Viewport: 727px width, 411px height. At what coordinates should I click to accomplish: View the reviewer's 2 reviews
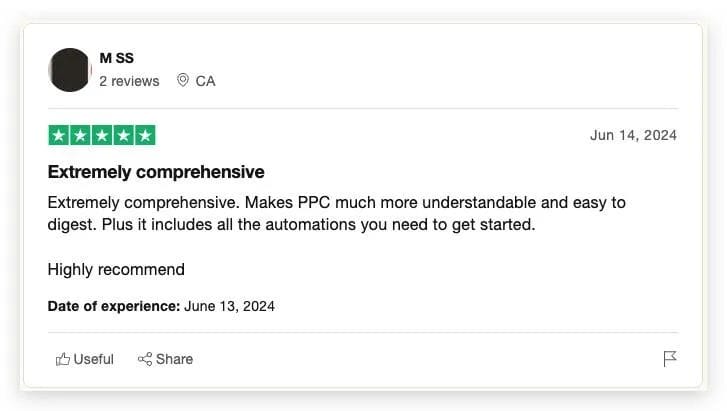pos(129,81)
